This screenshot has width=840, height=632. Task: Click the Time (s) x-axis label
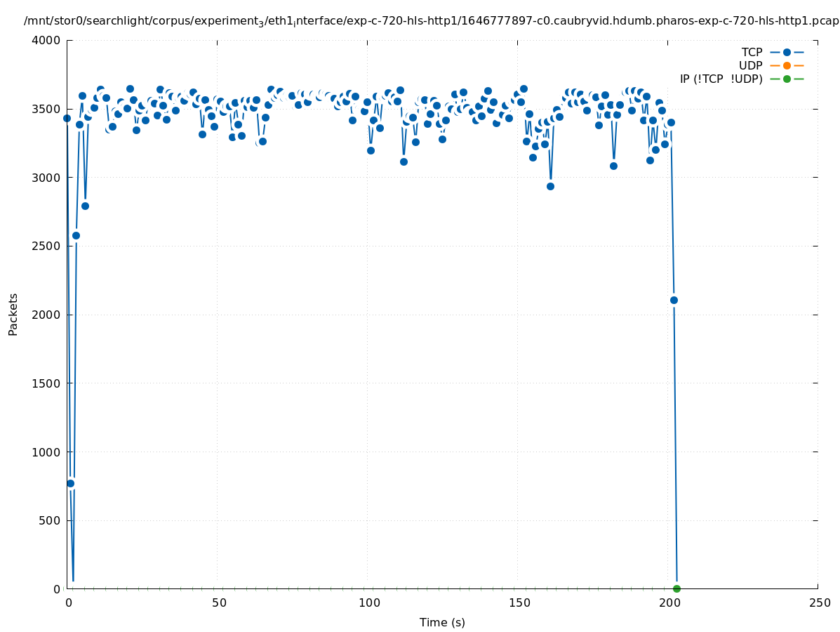pyautogui.click(x=442, y=622)
